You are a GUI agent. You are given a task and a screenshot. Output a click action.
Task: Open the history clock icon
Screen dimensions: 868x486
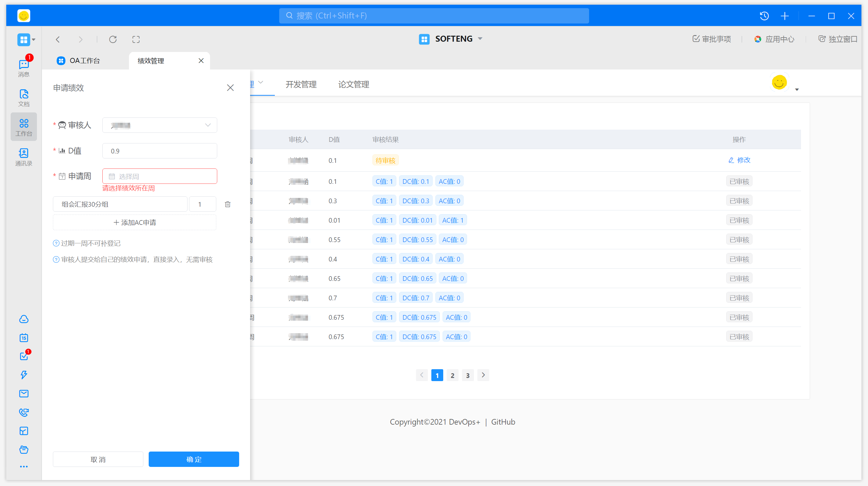(x=764, y=16)
